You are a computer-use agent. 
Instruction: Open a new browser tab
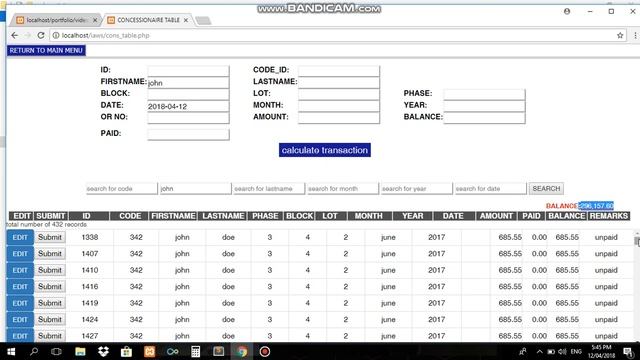click(203, 20)
